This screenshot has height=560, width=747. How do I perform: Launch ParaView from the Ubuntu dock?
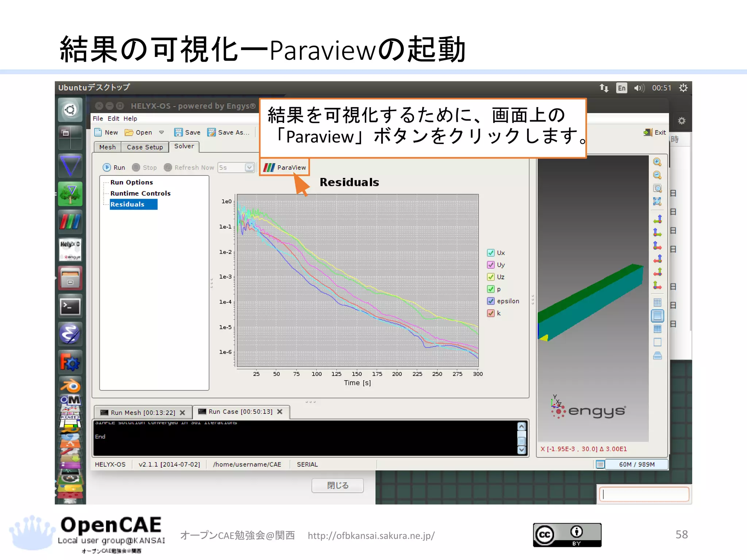pos(70,222)
